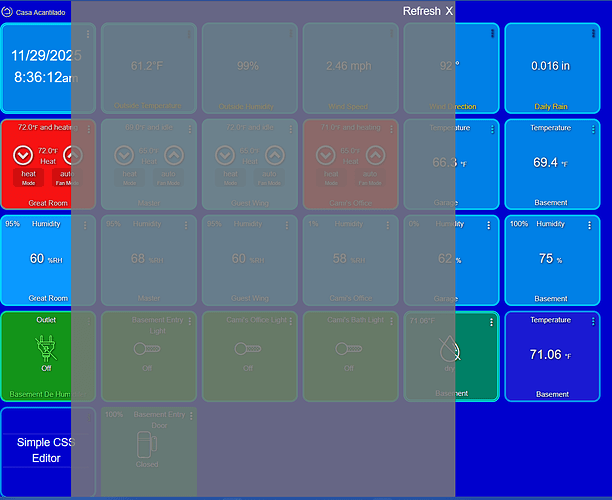This screenshot has width=612, height=500.
Task: Open Cami's Office heat Mode selector
Action: [331, 178]
